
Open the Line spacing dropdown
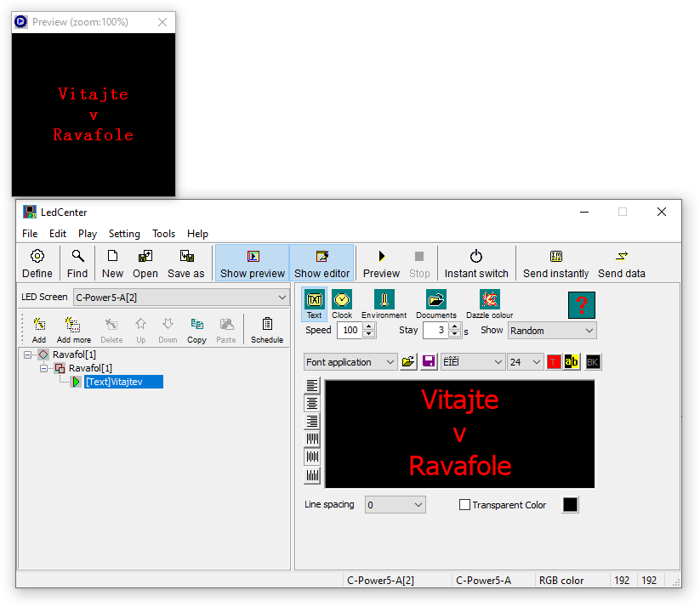pos(396,505)
